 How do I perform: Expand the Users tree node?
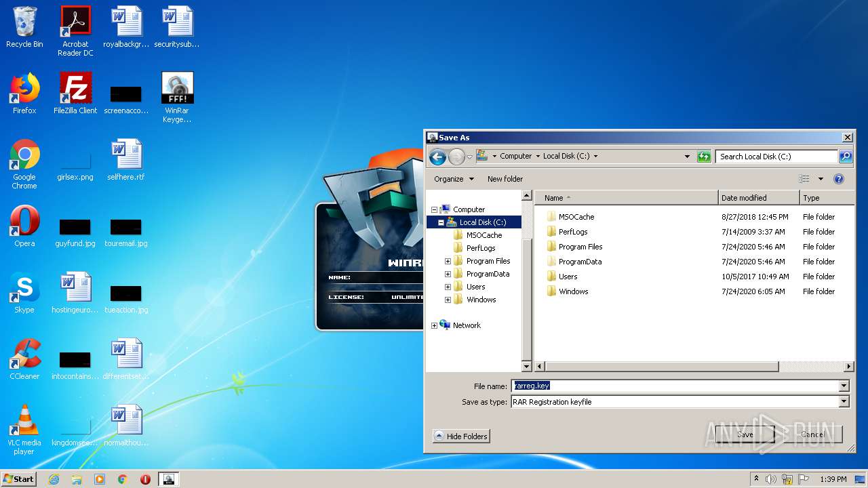(x=448, y=287)
